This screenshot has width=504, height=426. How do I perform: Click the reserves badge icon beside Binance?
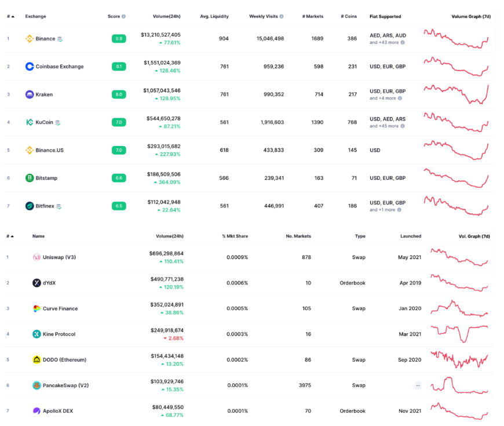pos(60,39)
